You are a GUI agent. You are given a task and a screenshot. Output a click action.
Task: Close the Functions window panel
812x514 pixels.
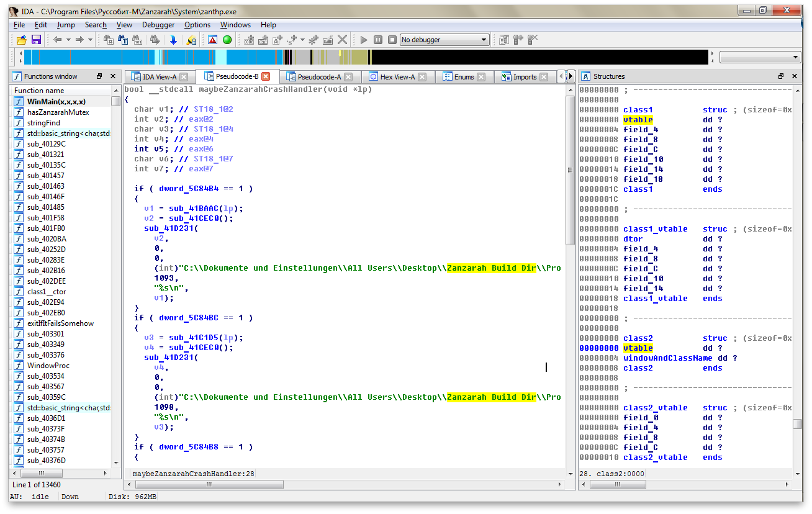click(x=113, y=76)
